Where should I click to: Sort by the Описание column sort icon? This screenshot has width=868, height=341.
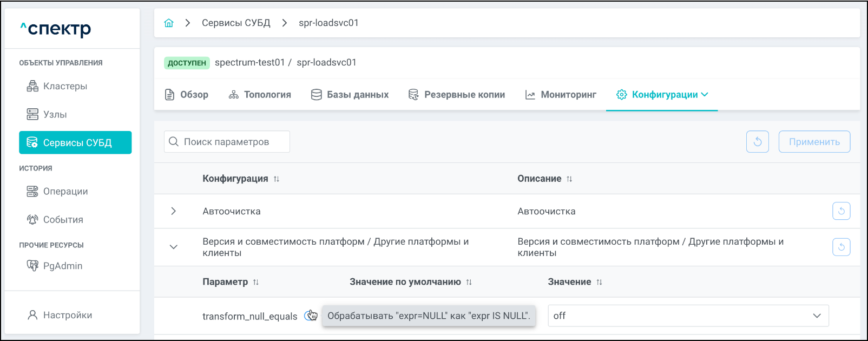(x=569, y=179)
